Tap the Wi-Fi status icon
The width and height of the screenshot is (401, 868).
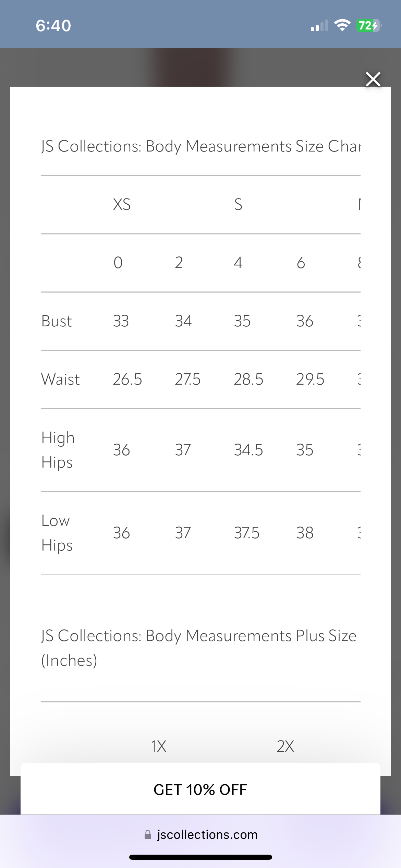click(x=342, y=25)
